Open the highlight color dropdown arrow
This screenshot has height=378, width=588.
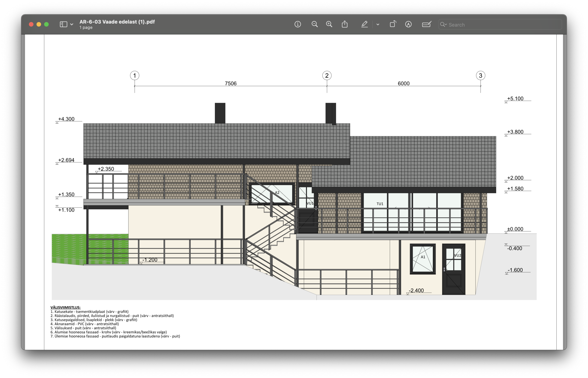pos(378,24)
